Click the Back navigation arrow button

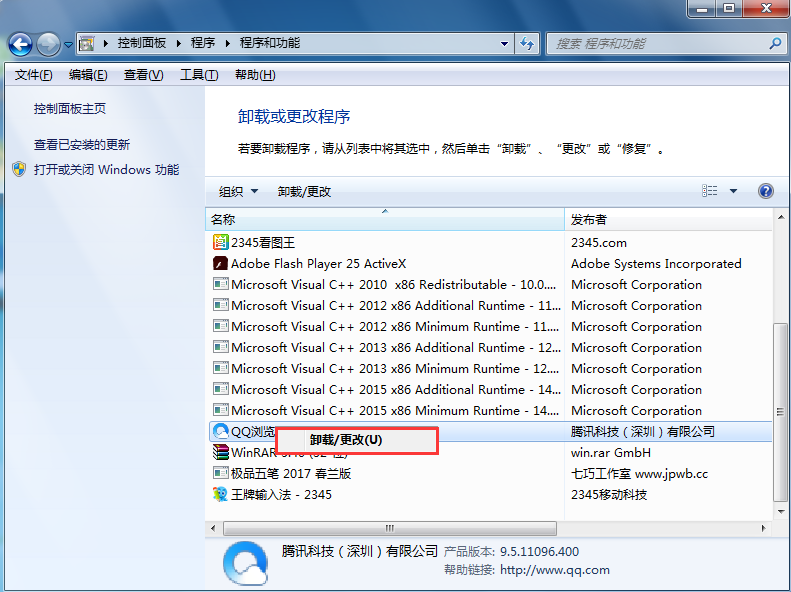(x=20, y=44)
